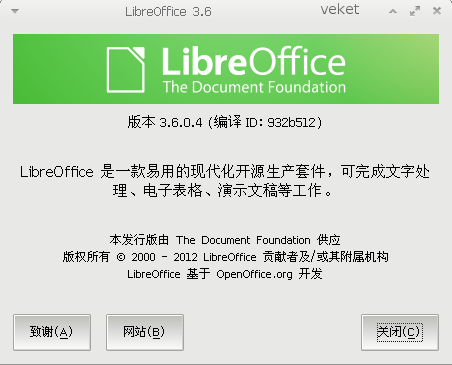Click the "veket" label in title bar
Screen dimensions: 452x365
[x=340, y=9]
